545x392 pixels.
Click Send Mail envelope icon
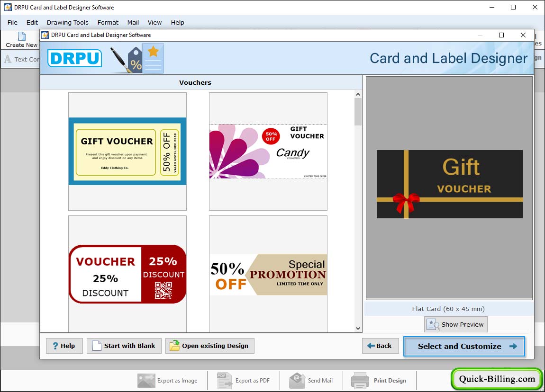tap(297, 381)
